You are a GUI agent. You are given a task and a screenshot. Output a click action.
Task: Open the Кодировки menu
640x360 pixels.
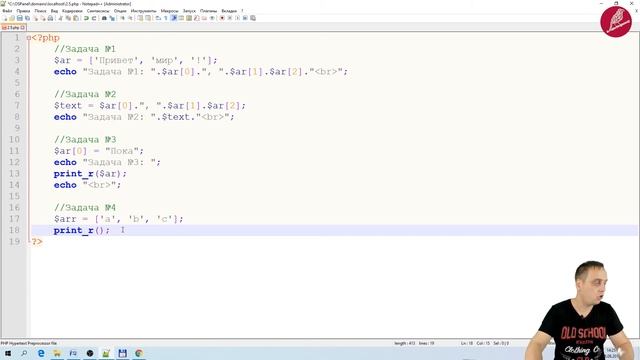pos(72,11)
